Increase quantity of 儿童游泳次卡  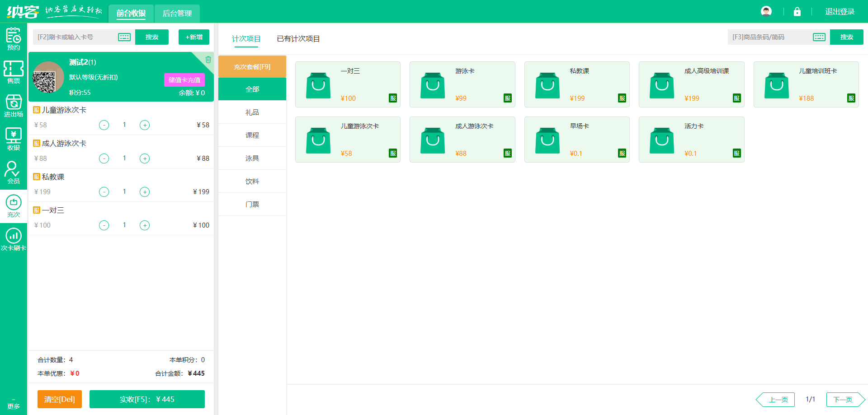coord(145,125)
